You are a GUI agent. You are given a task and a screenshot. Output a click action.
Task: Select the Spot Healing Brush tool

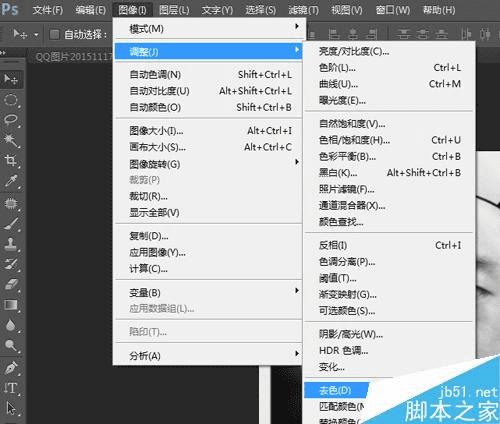(11, 203)
